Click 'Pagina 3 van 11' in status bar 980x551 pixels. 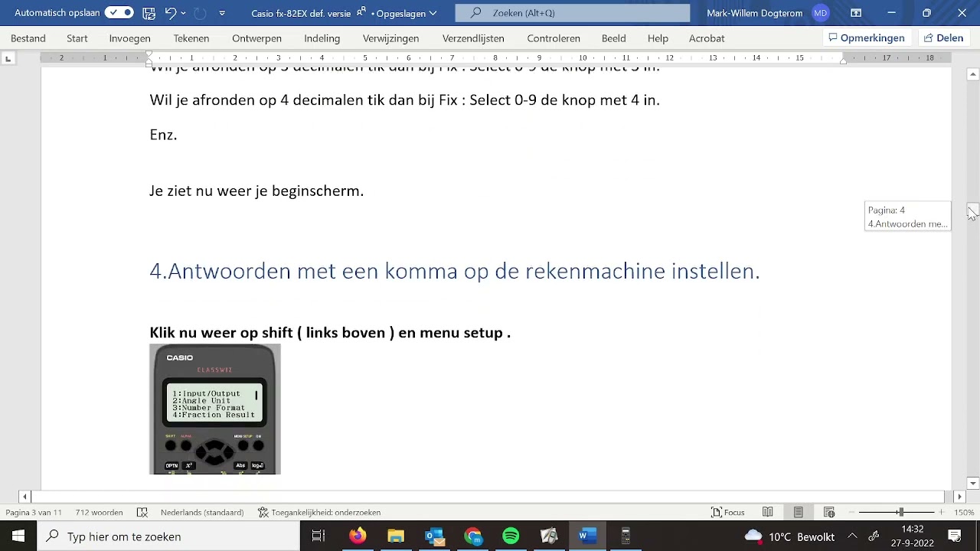click(x=34, y=513)
